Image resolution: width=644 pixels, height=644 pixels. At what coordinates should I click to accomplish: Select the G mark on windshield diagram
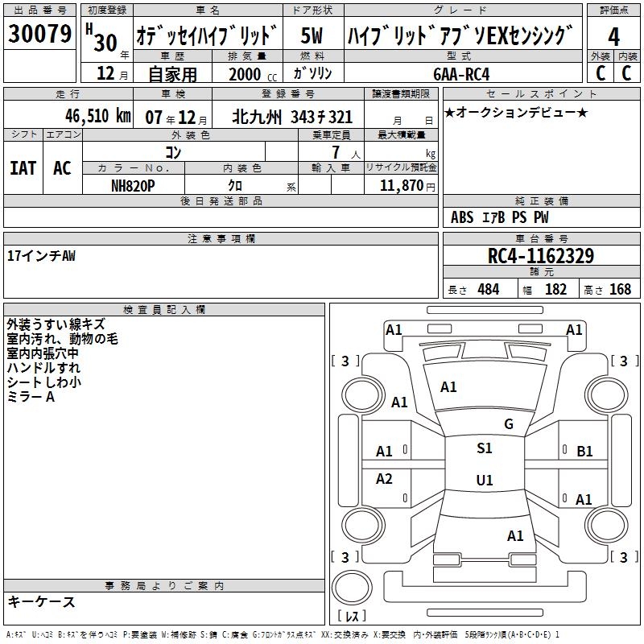(509, 424)
